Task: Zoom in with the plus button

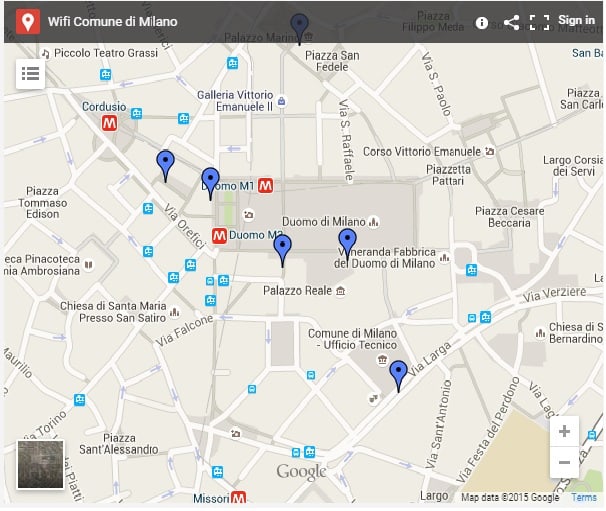Action: pos(564,431)
